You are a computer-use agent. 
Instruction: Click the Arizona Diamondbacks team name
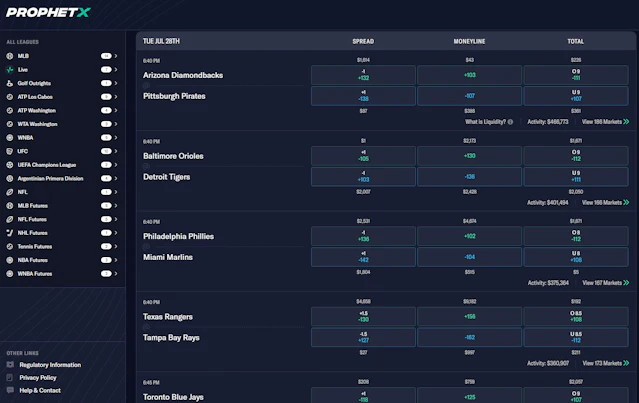[x=183, y=75]
